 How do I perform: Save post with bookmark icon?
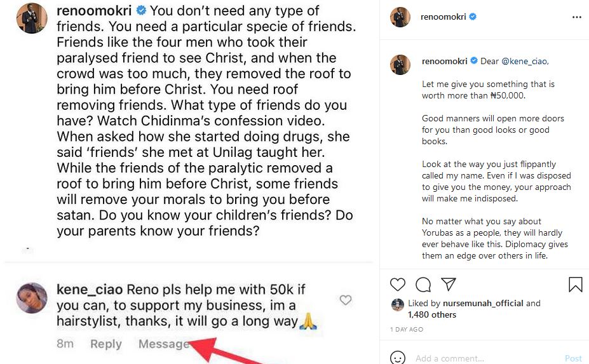[x=576, y=285]
